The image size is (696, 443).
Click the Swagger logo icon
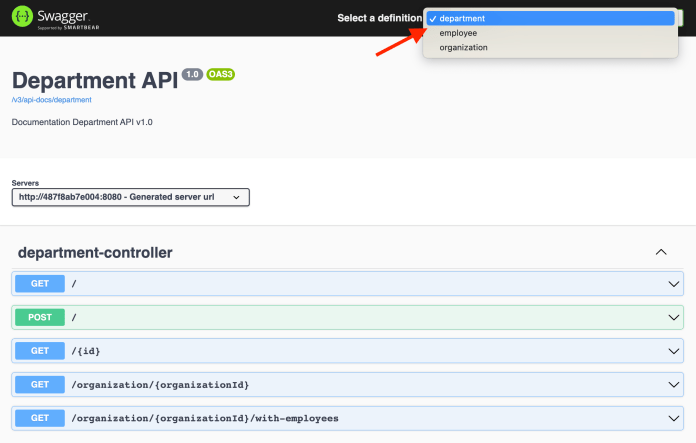pyautogui.click(x=22, y=17)
